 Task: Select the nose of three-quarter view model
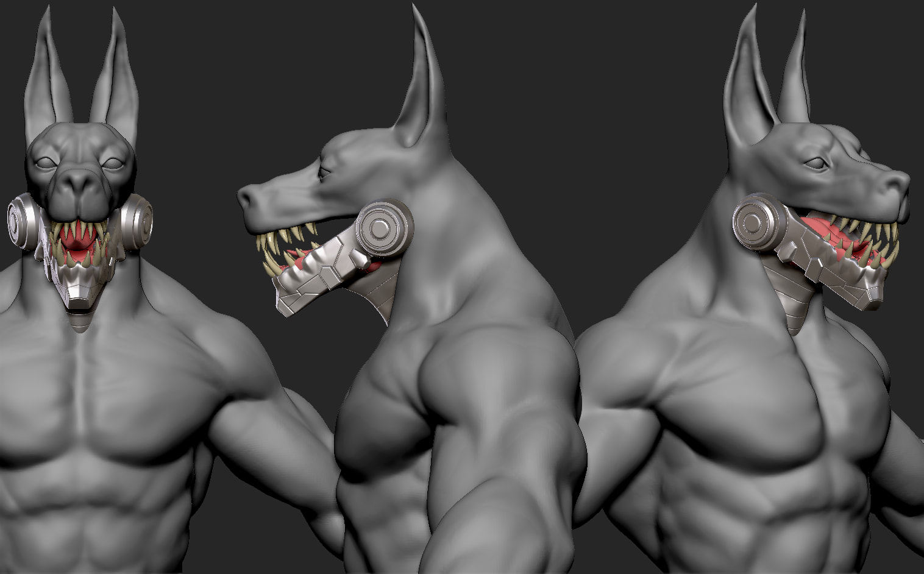click(x=896, y=183)
